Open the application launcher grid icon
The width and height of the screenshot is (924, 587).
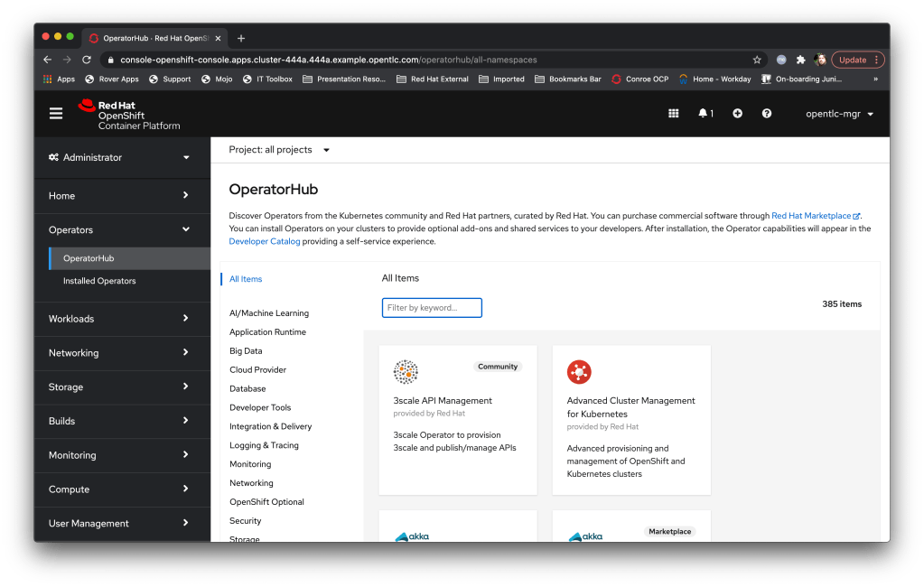point(673,114)
